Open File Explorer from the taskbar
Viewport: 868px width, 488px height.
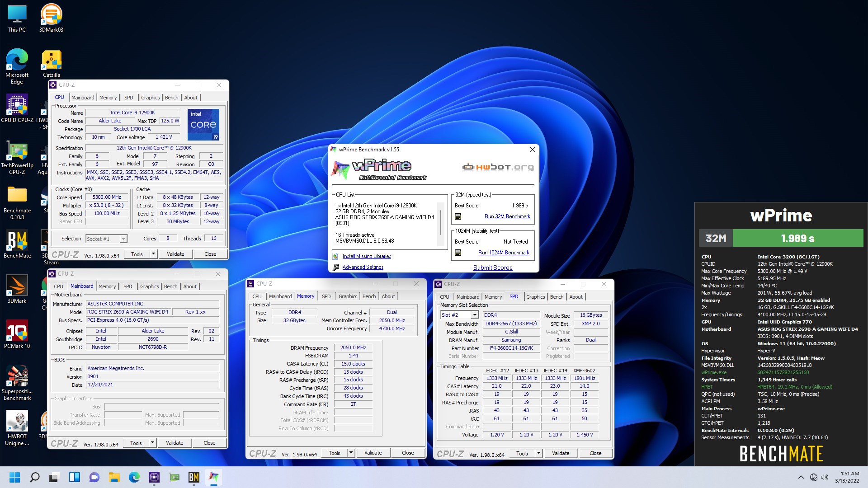114,477
